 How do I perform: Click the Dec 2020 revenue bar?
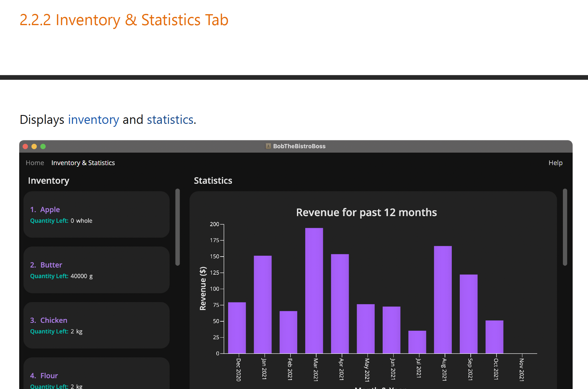coord(237,328)
